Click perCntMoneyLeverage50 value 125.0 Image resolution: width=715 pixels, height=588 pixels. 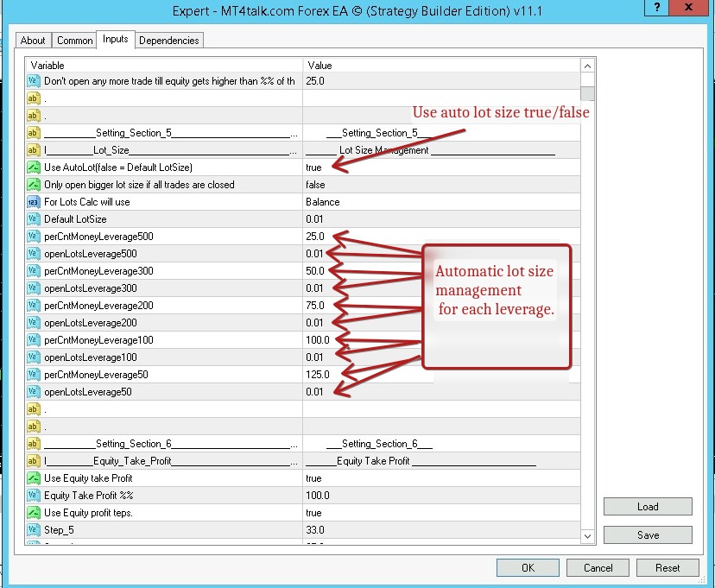tap(318, 375)
